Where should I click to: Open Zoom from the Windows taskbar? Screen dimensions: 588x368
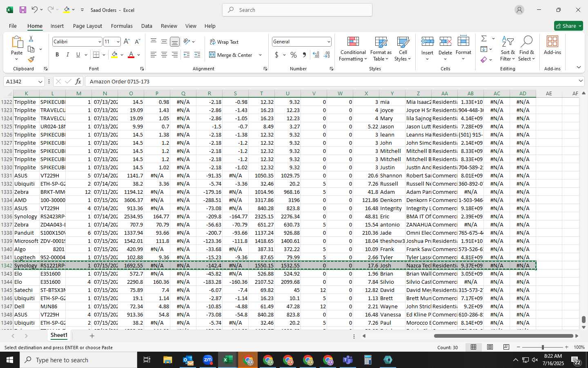(208, 360)
